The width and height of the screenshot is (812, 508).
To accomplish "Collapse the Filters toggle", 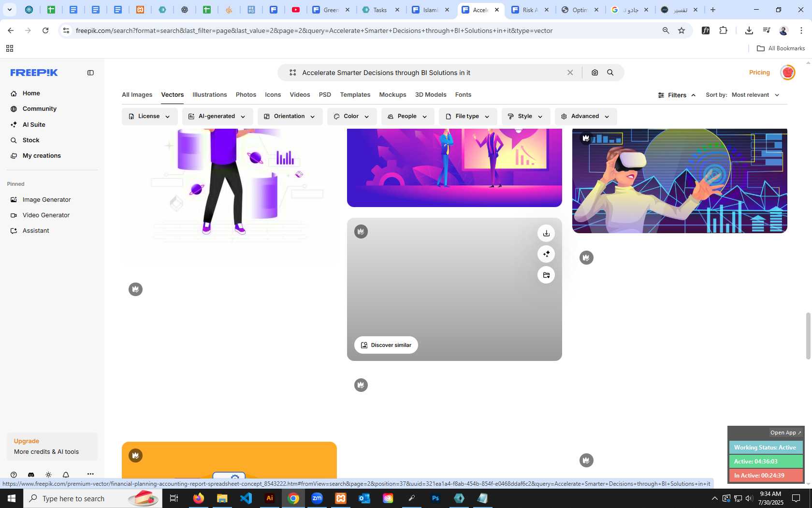I will pyautogui.click(x=677, y=95).
